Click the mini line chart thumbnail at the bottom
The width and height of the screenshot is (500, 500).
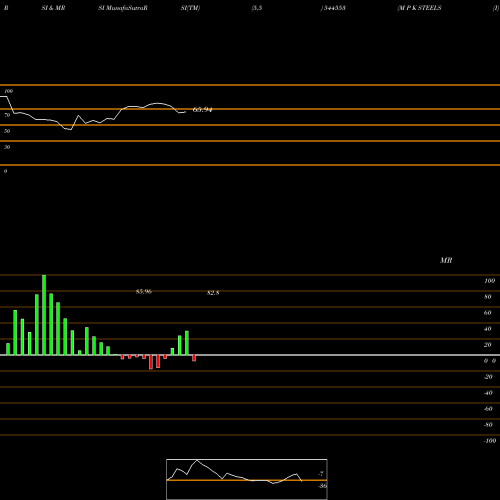click(247, 479)
